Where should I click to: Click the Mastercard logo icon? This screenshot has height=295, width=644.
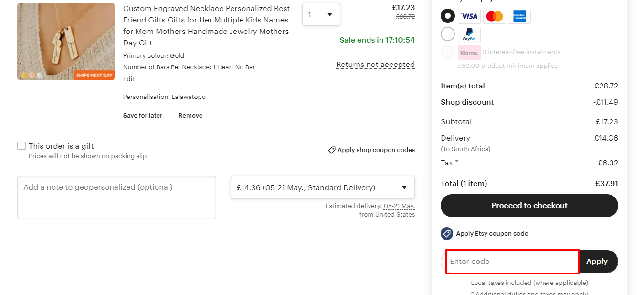coord(494,16)
